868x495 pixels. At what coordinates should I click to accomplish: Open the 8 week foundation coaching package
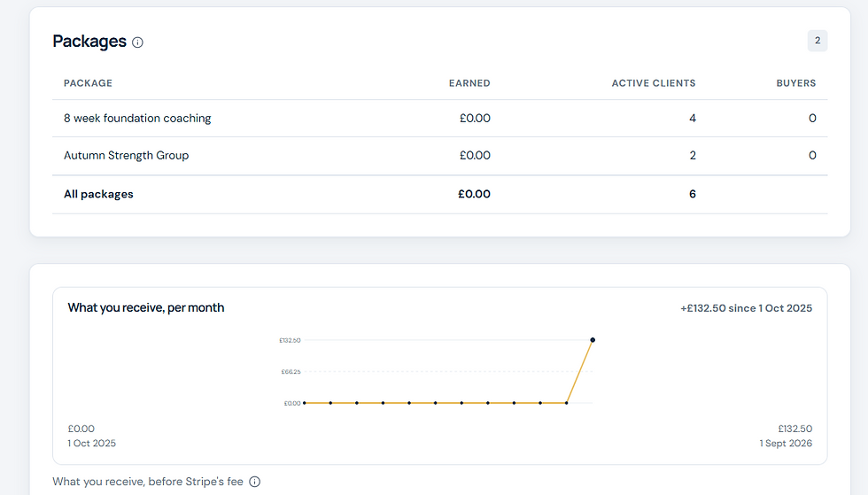pos(137,118)
